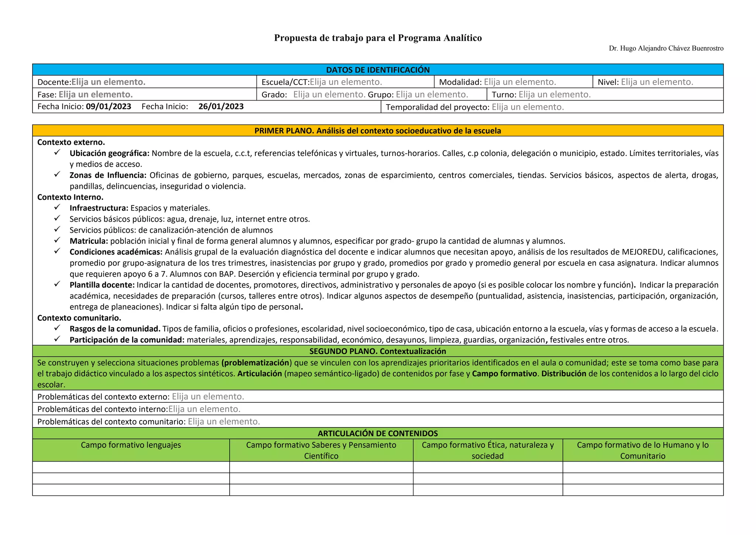Open the Docente dropdown field
756x535 pixels.
tap(108, 82)
